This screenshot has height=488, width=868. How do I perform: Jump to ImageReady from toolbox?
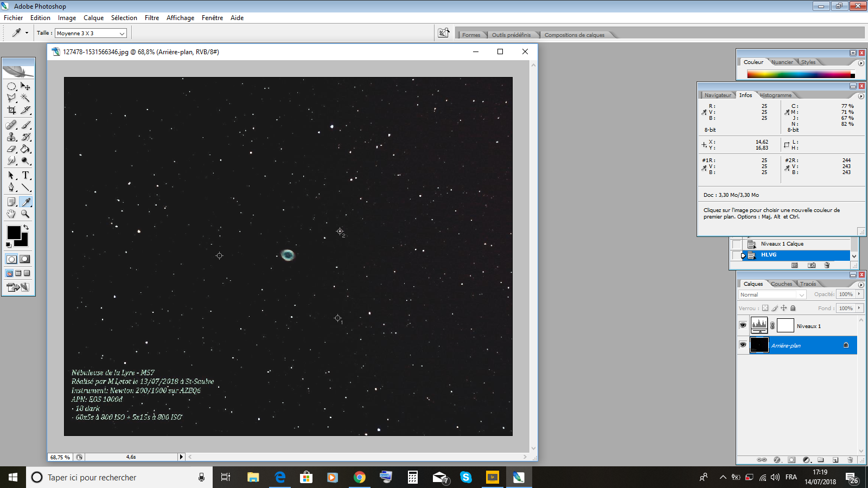pos(18,287)
